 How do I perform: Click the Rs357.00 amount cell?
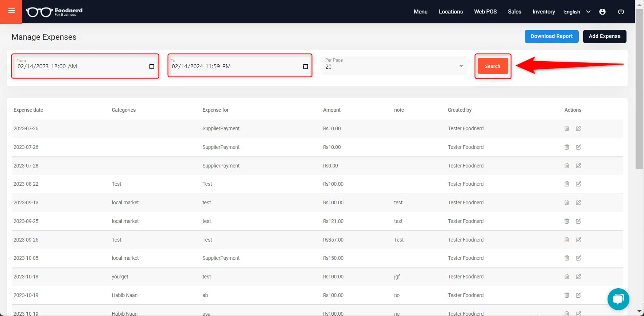(x=333, y=240)
